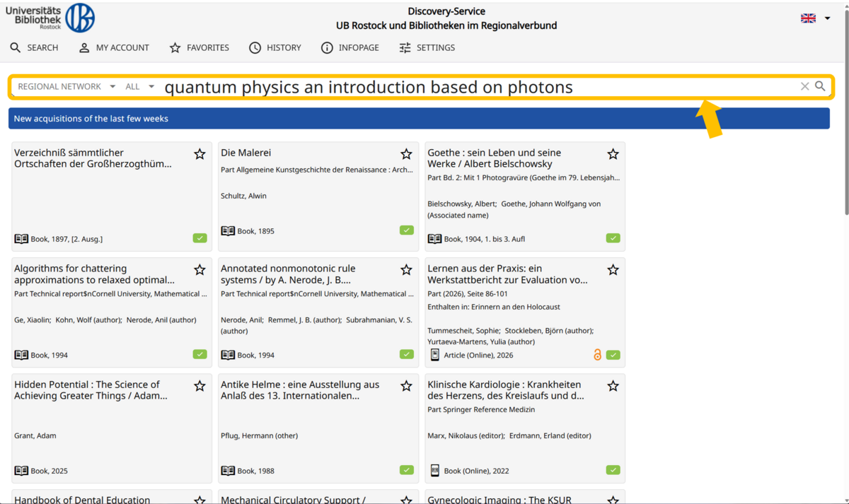This screenshot has height=504, width=849.
Task: Open Algorithms for chattering approximations title
Action: [94, 274]
